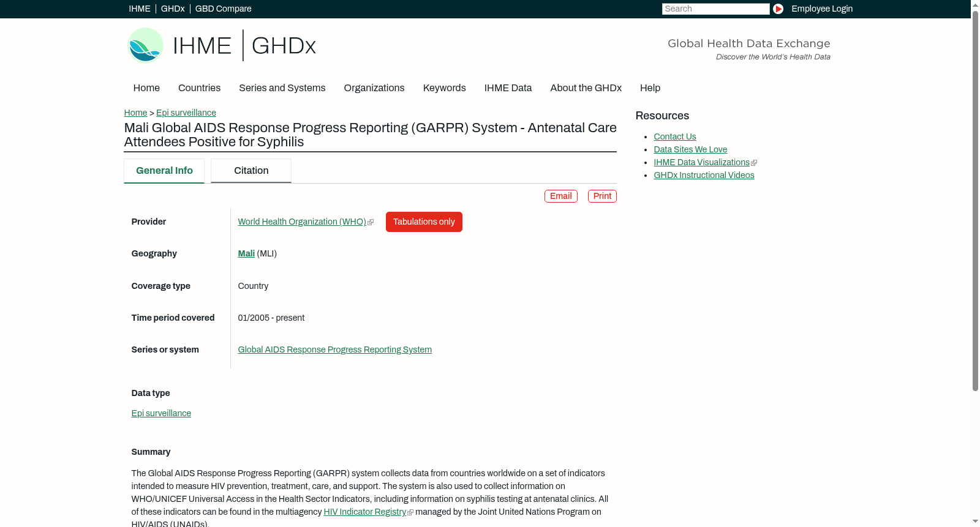Open the Countries menu
This screenshot has height=527, width=980.
199,88
